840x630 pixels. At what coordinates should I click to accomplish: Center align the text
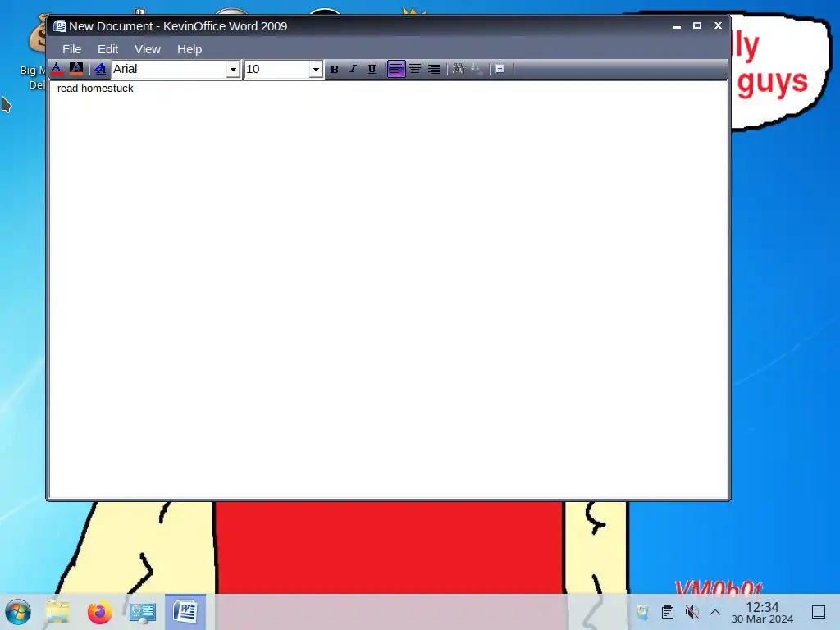415,69
